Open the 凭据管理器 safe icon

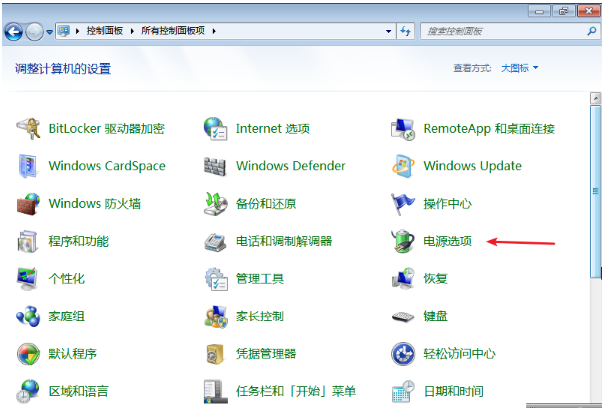(215, 354)
